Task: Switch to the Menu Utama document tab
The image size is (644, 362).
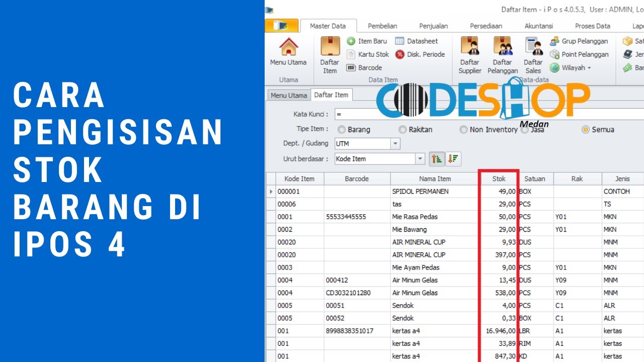Action: click(289, 95)
